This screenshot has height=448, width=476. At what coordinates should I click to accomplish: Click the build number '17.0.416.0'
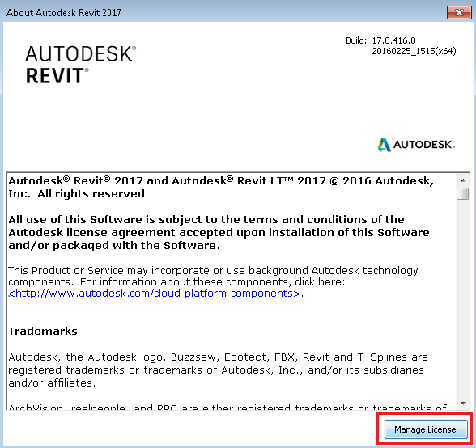coord(393,40)
